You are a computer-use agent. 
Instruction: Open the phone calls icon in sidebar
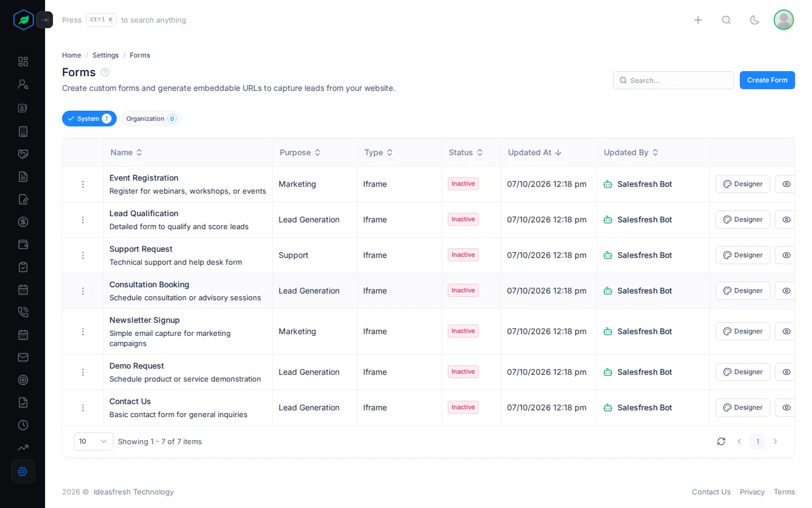[x=23, y=312]
